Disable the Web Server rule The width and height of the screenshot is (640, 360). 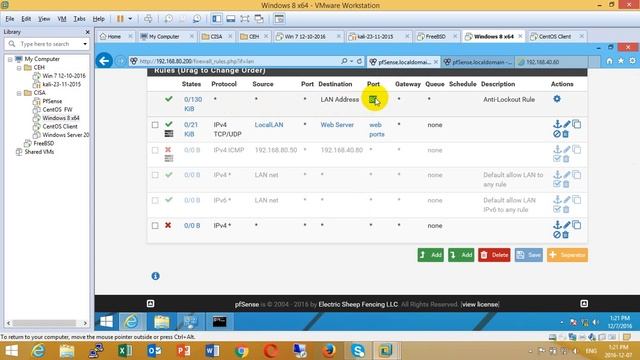coord(557,134)
